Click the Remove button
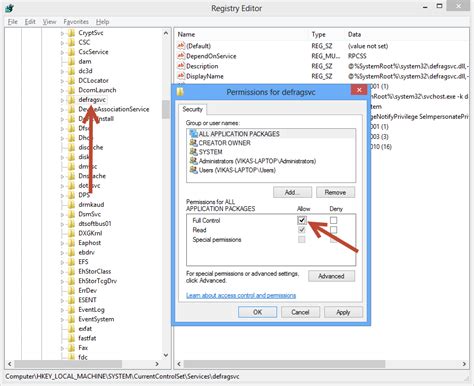This screenshot has height=386, width=474. coord(335,192)
